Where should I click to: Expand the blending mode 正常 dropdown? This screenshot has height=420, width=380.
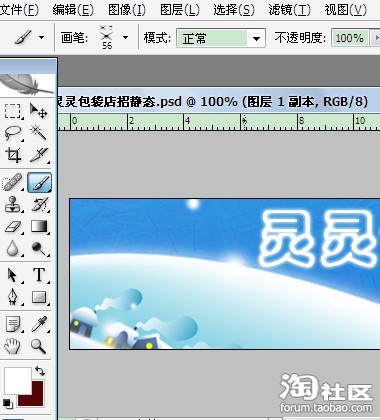point(256,38)
